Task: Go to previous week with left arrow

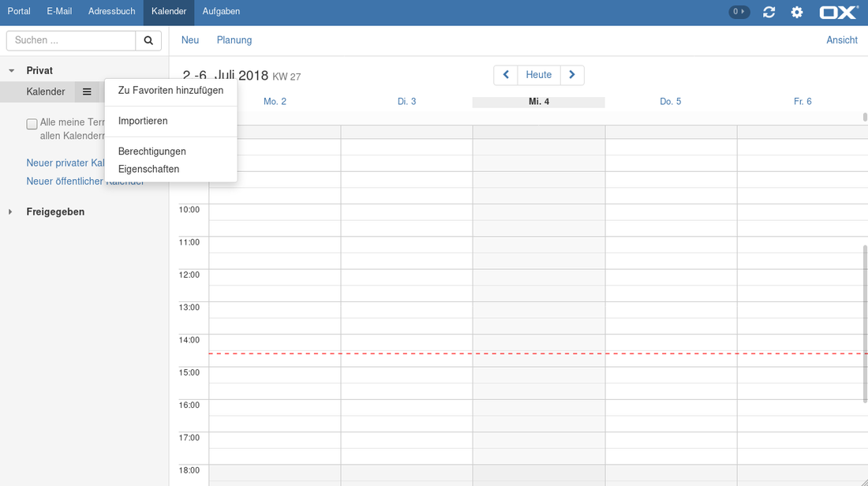Action: pyautogui.click(x=506, y=75)
